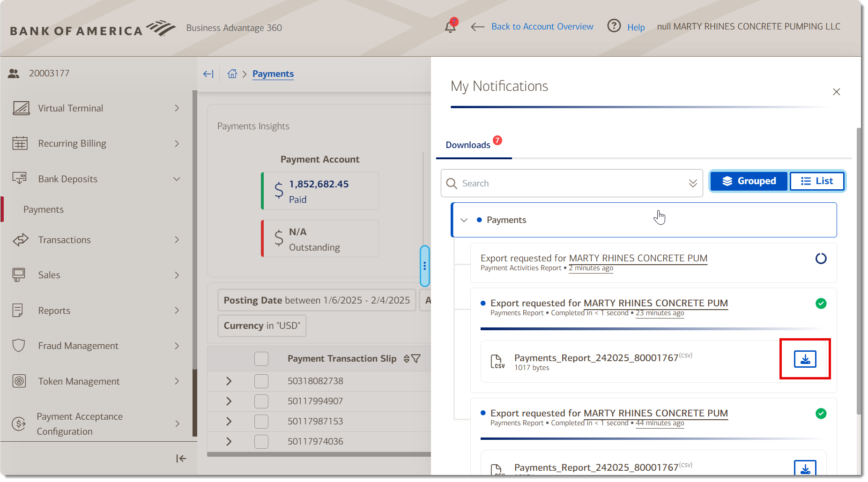
Task: Filter the Payment Transaction Slip column
Action: tap(415, 359)
